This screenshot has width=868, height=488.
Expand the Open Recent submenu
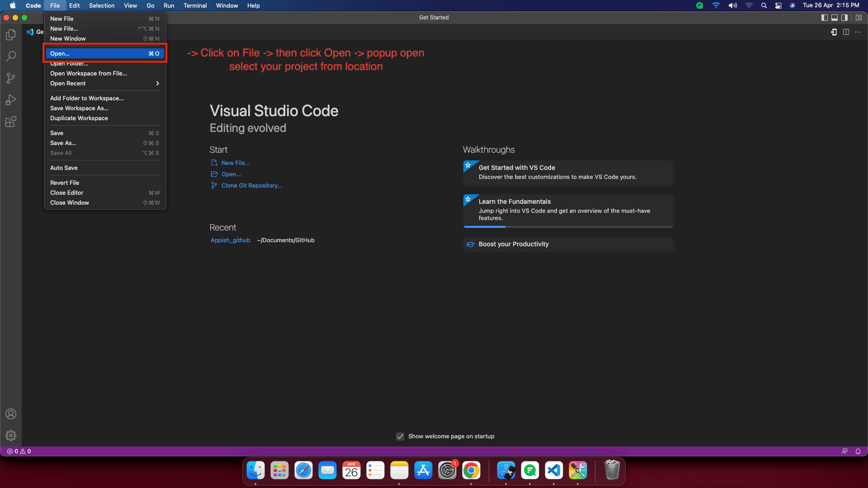(x=104, y=84)
